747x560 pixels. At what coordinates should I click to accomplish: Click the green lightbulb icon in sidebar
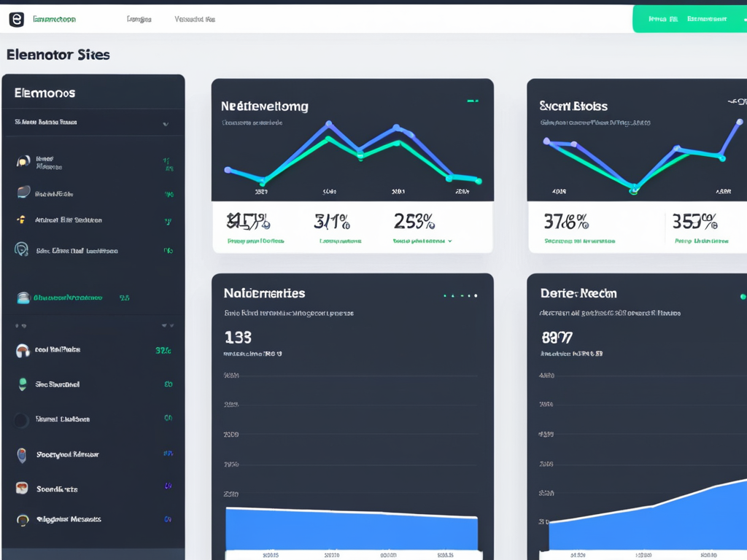[x=23, y=384]
